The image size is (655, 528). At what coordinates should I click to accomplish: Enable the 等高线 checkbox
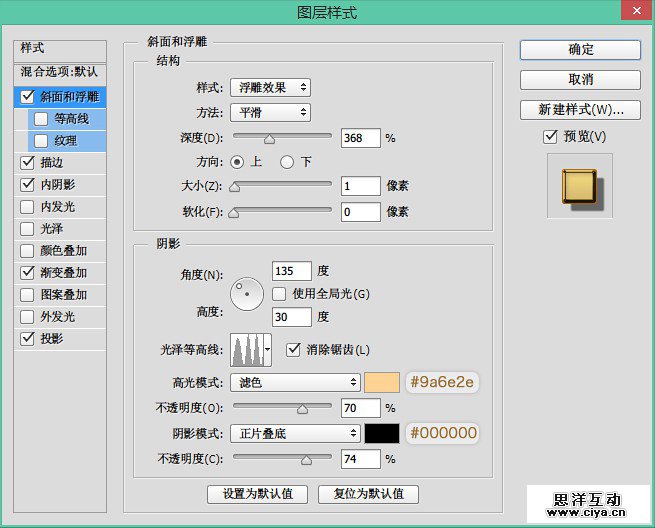pos(41,119)
